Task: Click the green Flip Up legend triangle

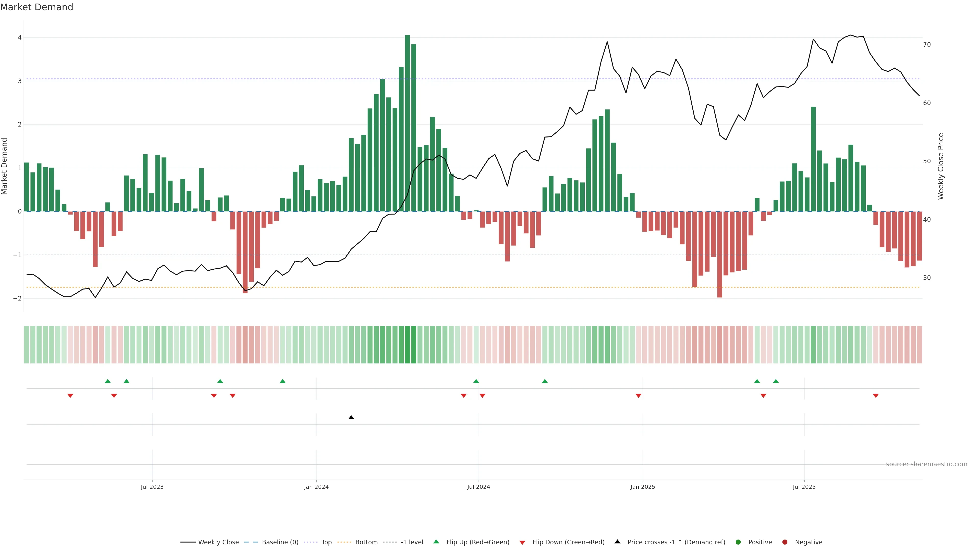Action: pos(436,542)
